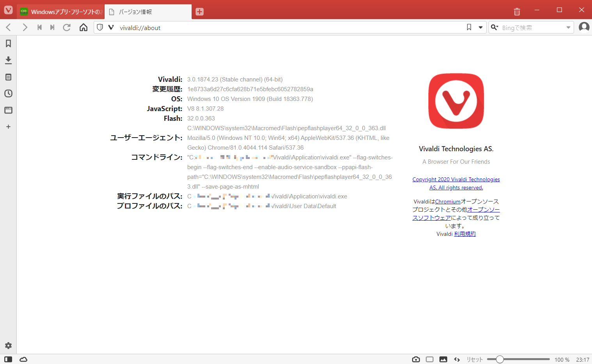Open the Downloads panel in the sidebar
Image resolution: width=592 pixels, height=364 pixels.
[8, 60]
